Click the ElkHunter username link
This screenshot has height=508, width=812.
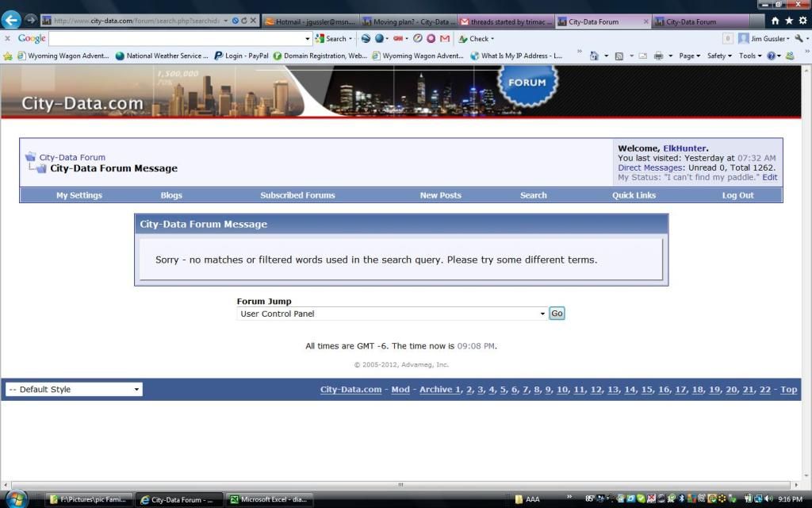[684, 148]
